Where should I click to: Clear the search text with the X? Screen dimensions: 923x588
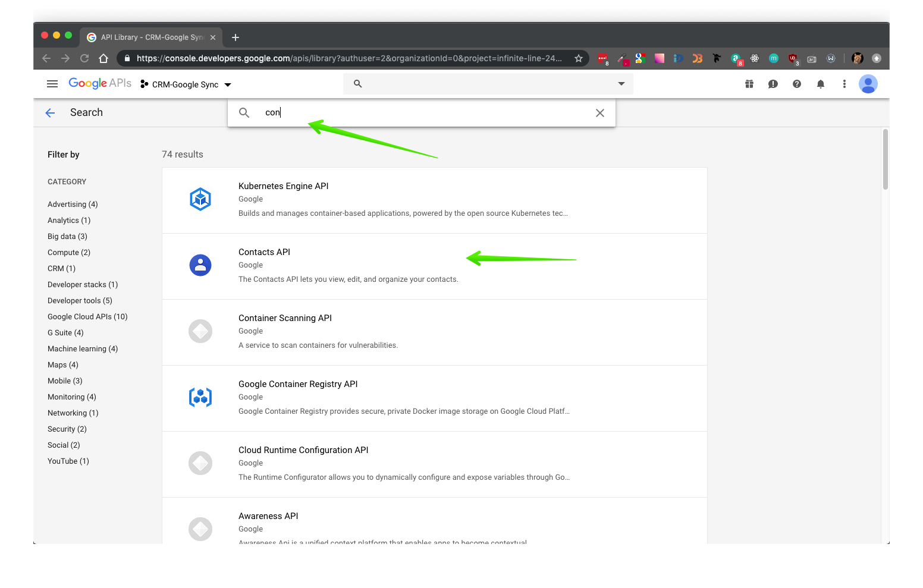pyautogui.click(x=599, y=113)
